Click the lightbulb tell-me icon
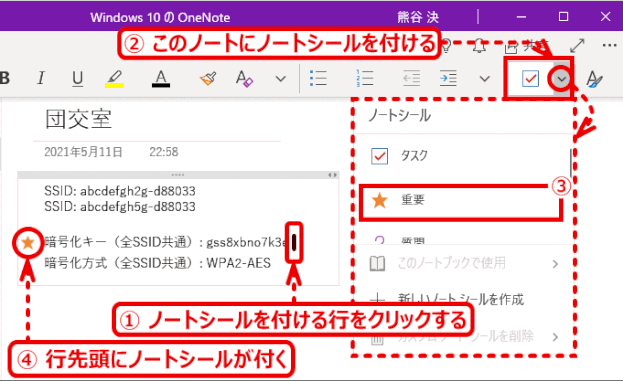 click(446, 46)
